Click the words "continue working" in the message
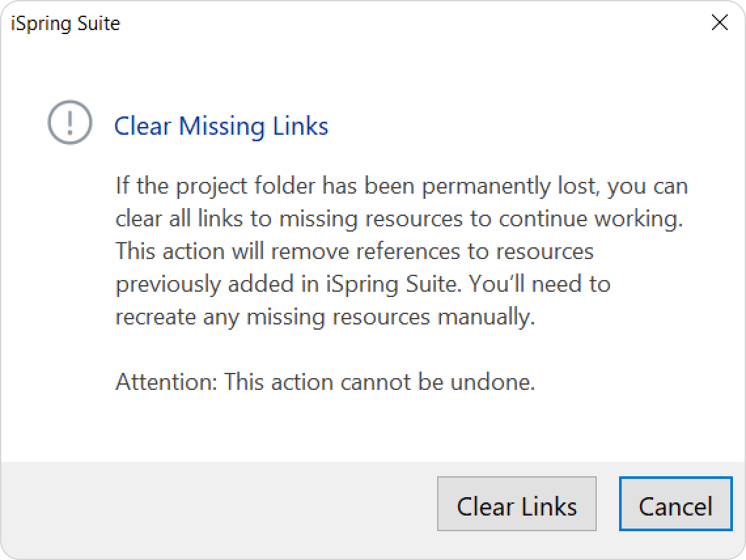746x560 pixels. (x=591, y=219)
